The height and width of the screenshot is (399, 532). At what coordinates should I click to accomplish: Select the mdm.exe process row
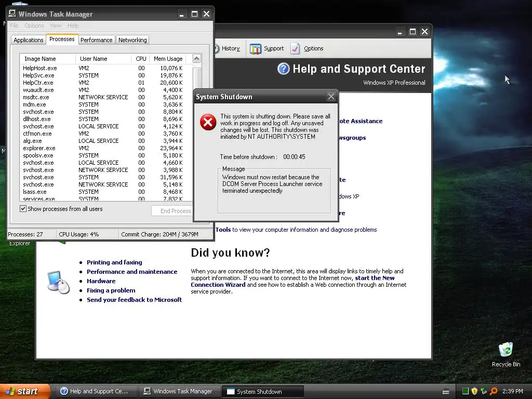[105, 104]
